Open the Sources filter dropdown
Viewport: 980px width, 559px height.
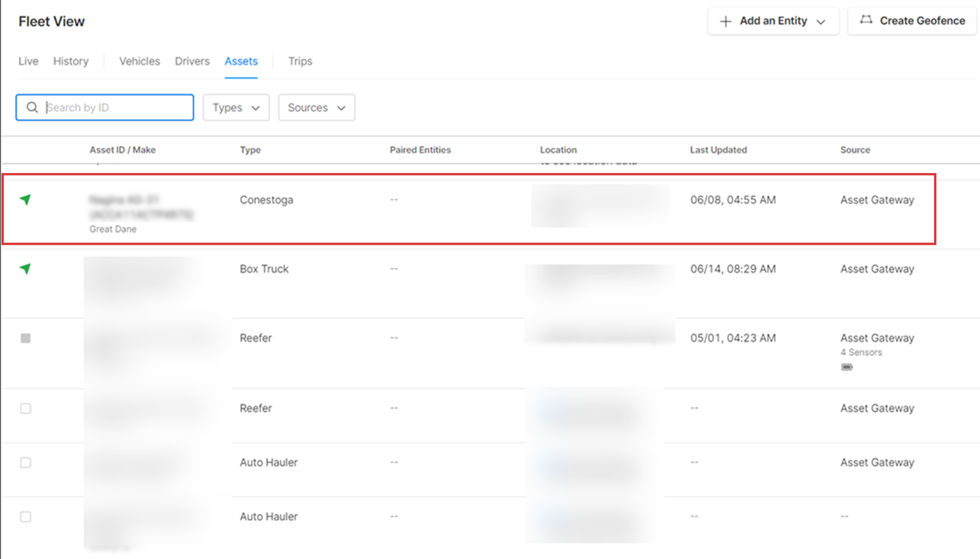pyautogui.click(x=316, y=108)
